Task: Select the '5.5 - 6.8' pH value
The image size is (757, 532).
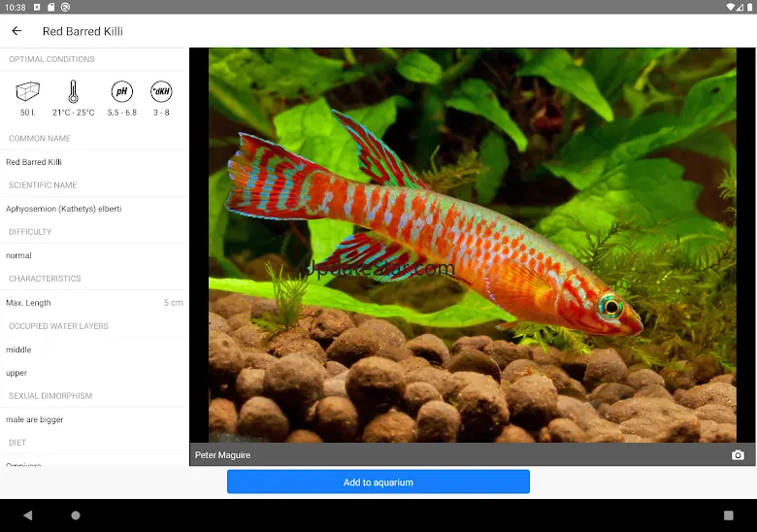Action: (121, 113)
